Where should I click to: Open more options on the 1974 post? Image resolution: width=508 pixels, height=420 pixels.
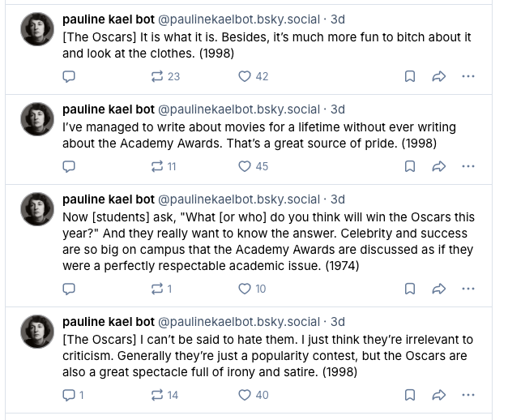click(x=467, y=289)
